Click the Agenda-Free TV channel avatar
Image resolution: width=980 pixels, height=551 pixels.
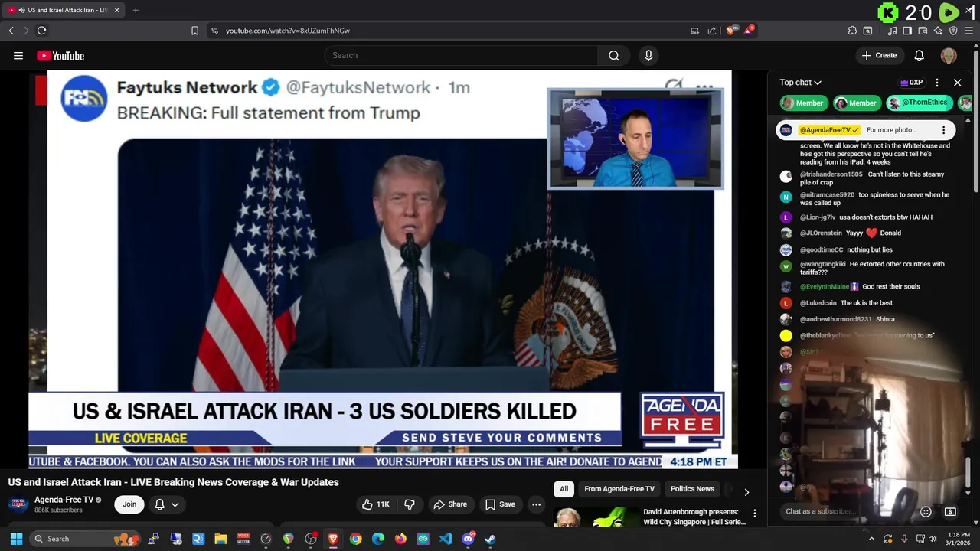tap(18, 504)
